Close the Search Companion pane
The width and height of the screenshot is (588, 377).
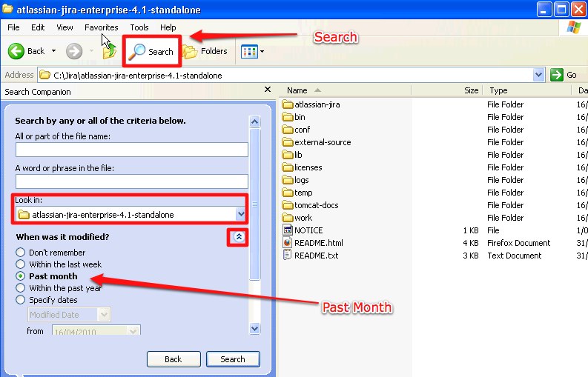click(x=268, y=89)
